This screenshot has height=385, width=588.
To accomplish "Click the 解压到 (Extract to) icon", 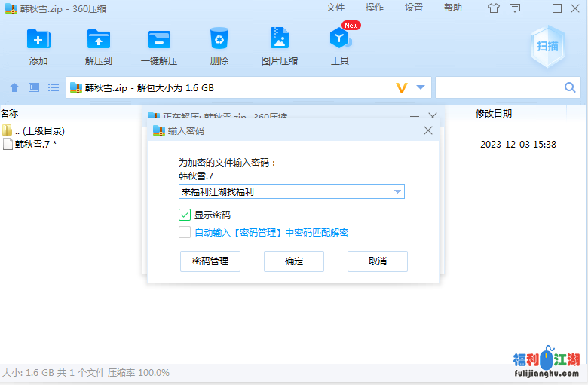I will click(x=99, y=40).
